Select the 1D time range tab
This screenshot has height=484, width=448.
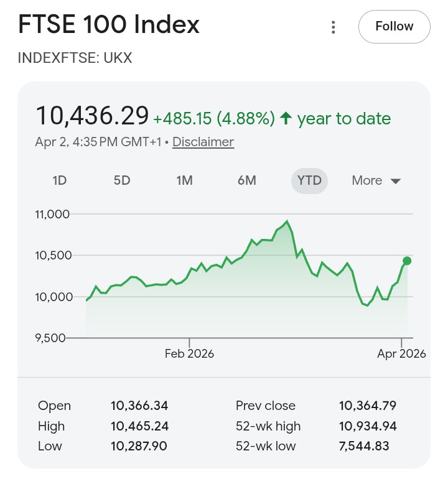coord(60,180)
